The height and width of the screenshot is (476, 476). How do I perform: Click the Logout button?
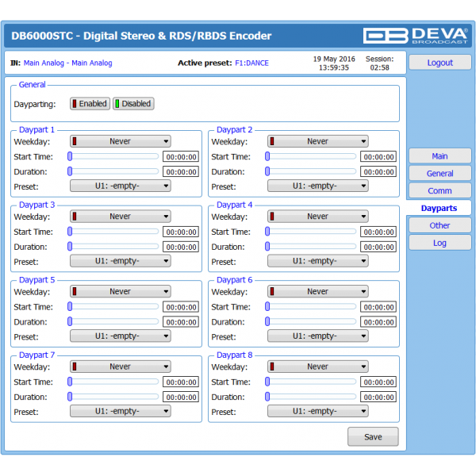coord(440,63)
